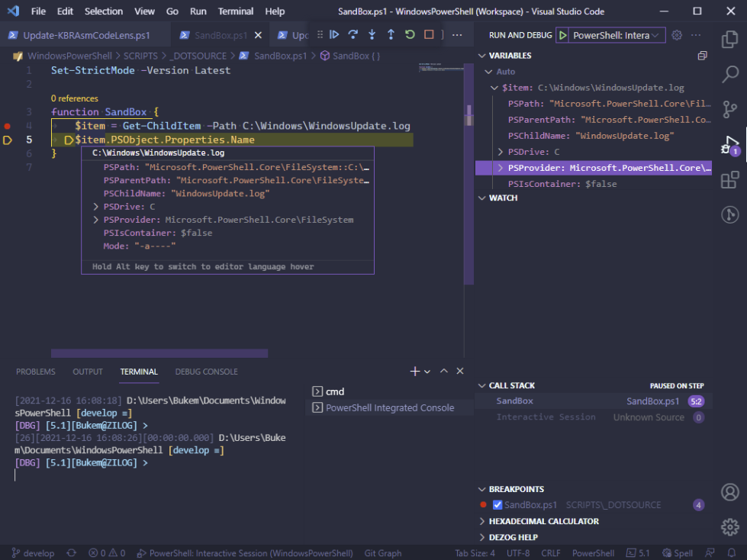Open Search in the activity bar
The height and width of the screenshot is (560, 747).
(x=730, y=74)
